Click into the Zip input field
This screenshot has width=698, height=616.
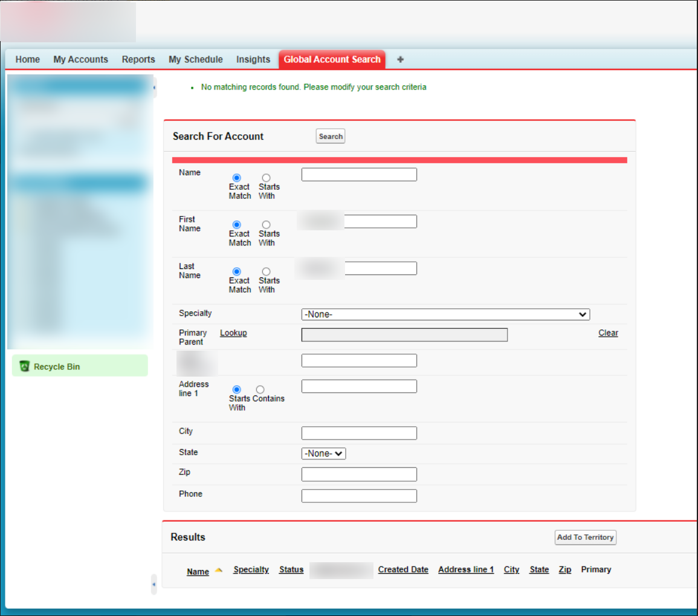[359, 475]
